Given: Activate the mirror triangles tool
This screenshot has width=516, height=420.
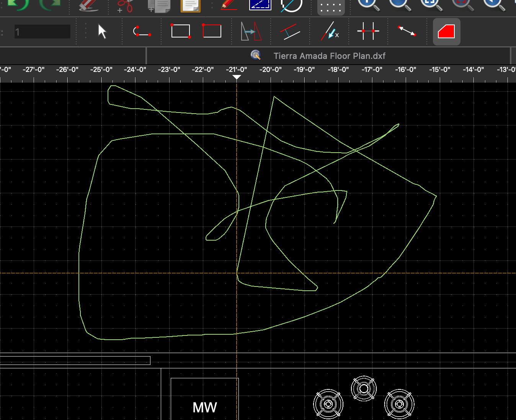Looking at the screenshot, I should (251, 31).
